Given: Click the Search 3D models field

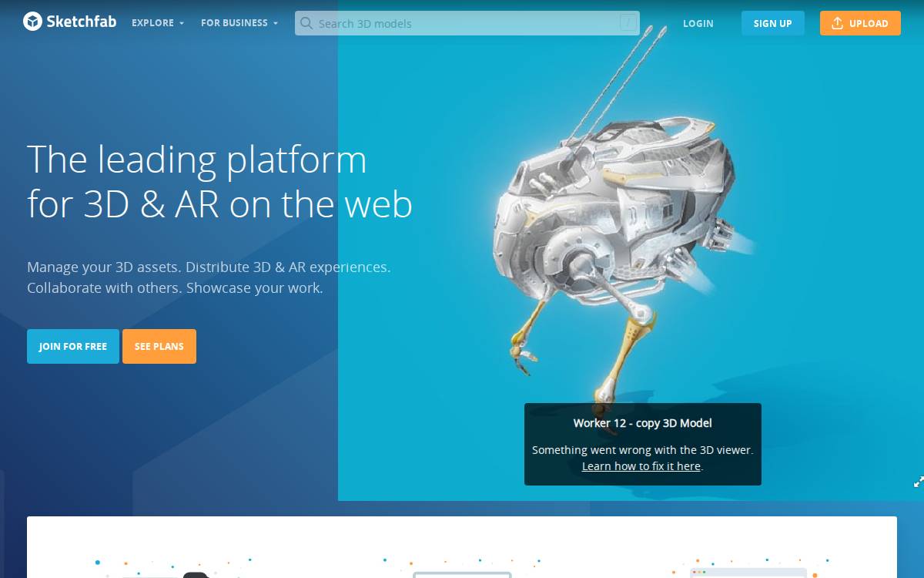Looking at the screenshot, I should 467,23.
